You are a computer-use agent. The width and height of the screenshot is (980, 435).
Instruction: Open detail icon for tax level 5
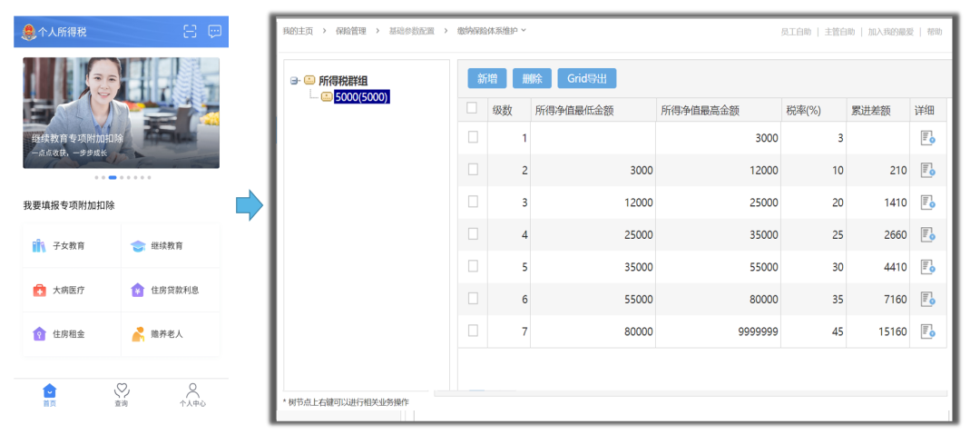927,267
